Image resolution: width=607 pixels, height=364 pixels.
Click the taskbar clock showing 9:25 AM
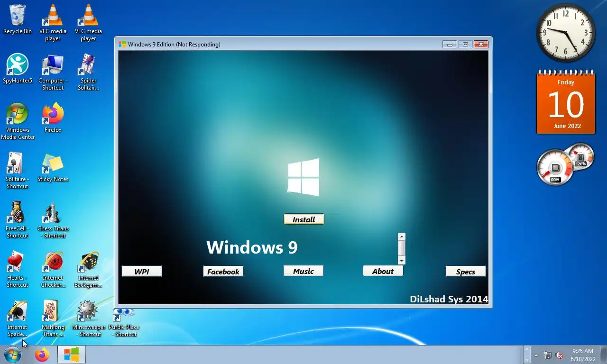(x=583, y=355)
